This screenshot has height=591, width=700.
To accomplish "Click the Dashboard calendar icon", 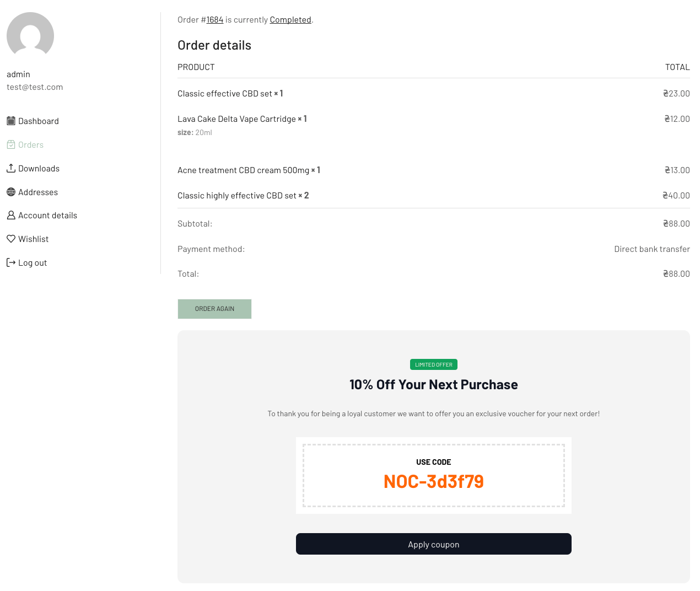I will 11,121.
